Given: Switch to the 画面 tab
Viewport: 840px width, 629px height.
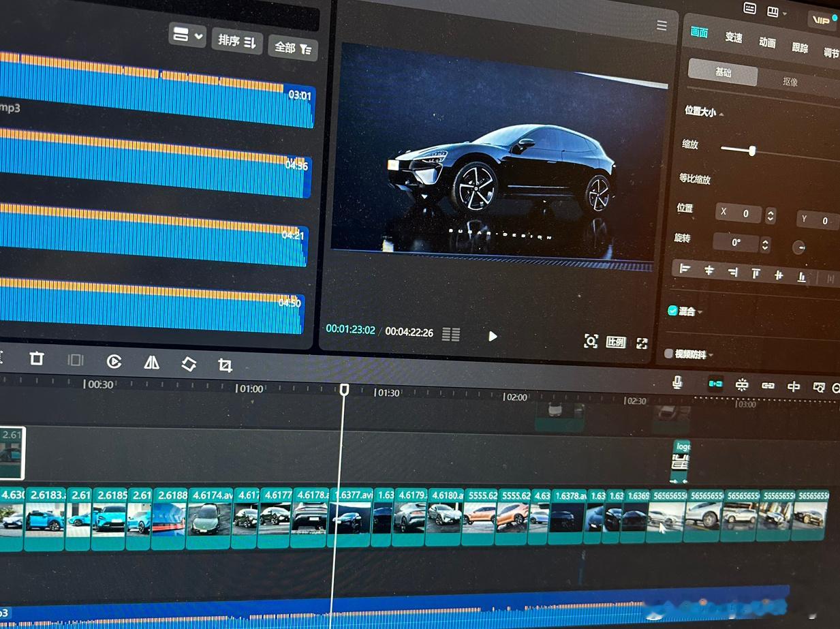Looking at the screenshot, I should (699, 33).
